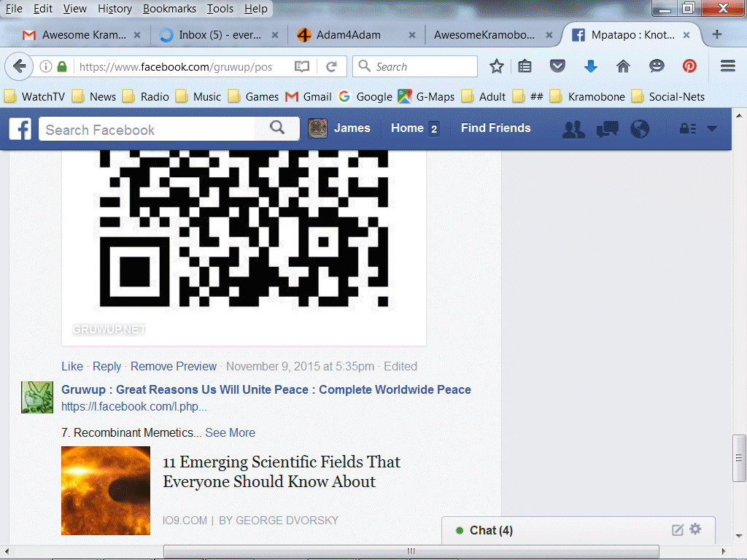
Task: Click the URL address field
Action: [176, 66]
